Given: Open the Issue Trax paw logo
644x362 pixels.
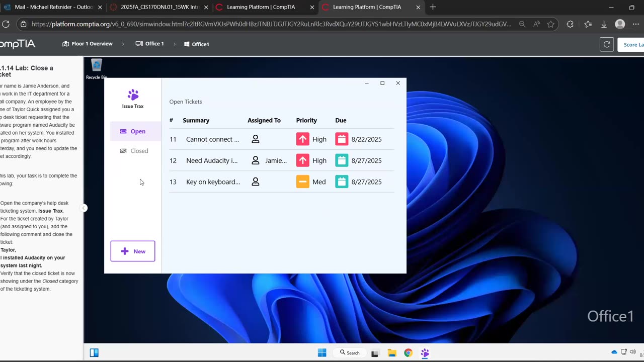Looking at the screenshot, I should coord(133,95).
